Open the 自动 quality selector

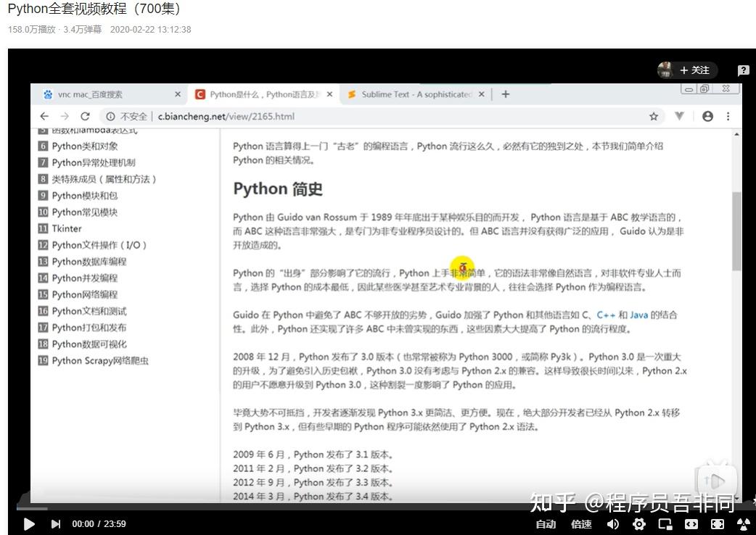tap(546, 524)
